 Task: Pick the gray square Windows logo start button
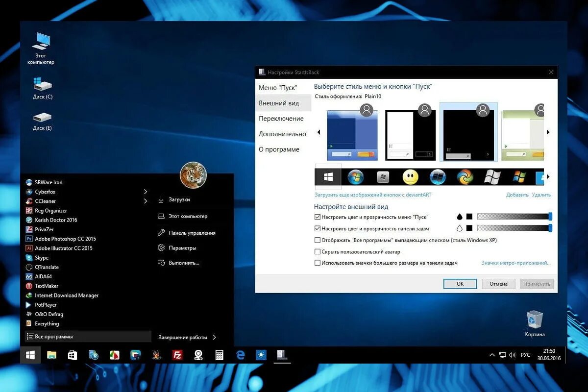[x=383, y=177]
